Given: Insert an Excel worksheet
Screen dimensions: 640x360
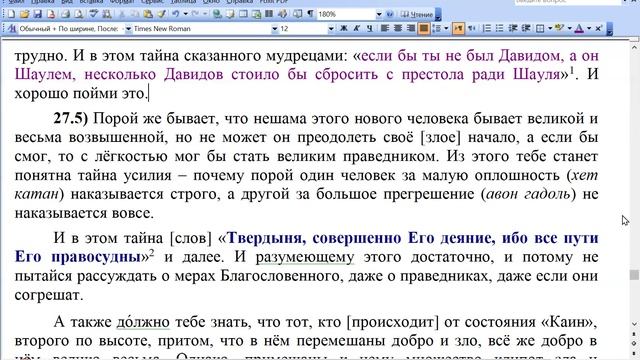Looking at the screenshot, I should (x=256, y=14).
